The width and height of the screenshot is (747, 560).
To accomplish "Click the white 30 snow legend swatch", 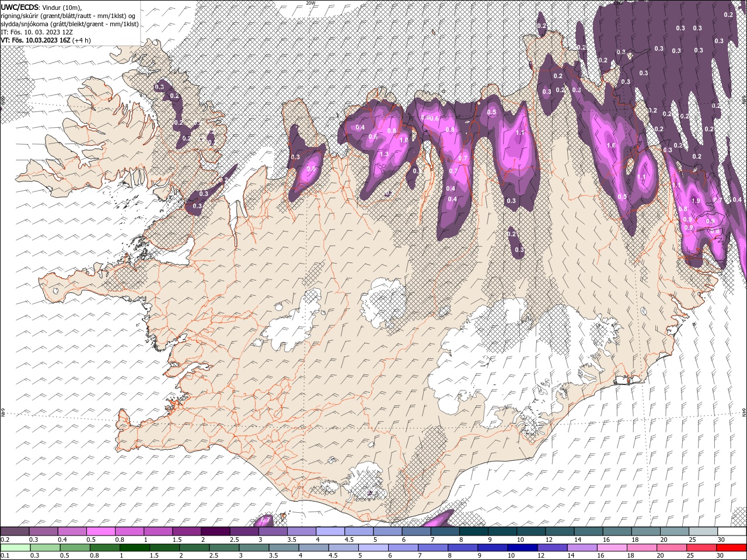I will [732, 531].
